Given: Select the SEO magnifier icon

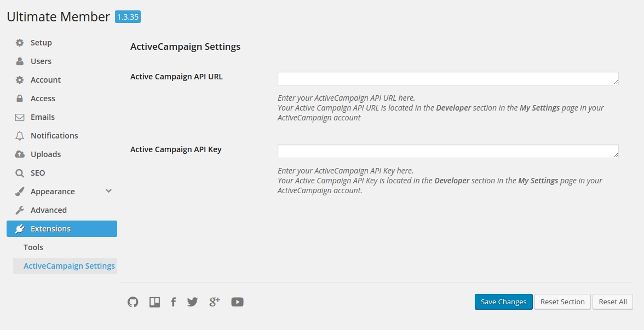Looking at the screenshot, I should point(19,173).
